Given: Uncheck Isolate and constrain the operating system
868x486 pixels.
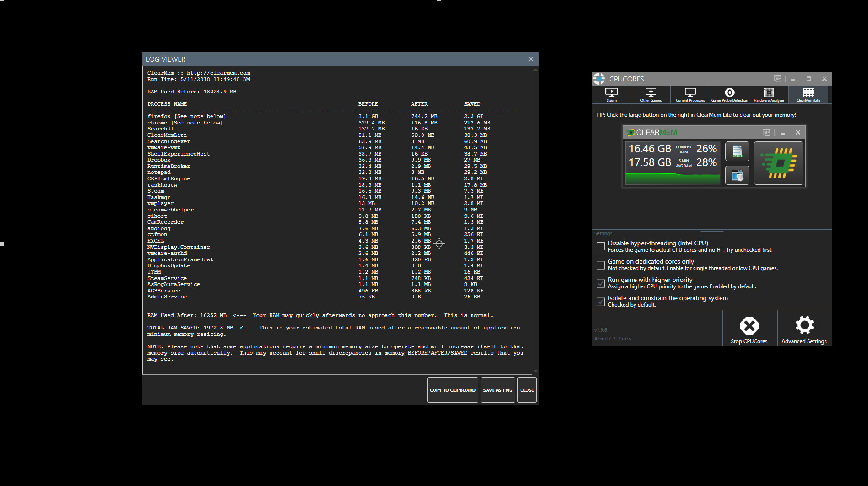Looking at the screenshot, I should (x=600, y=302).
